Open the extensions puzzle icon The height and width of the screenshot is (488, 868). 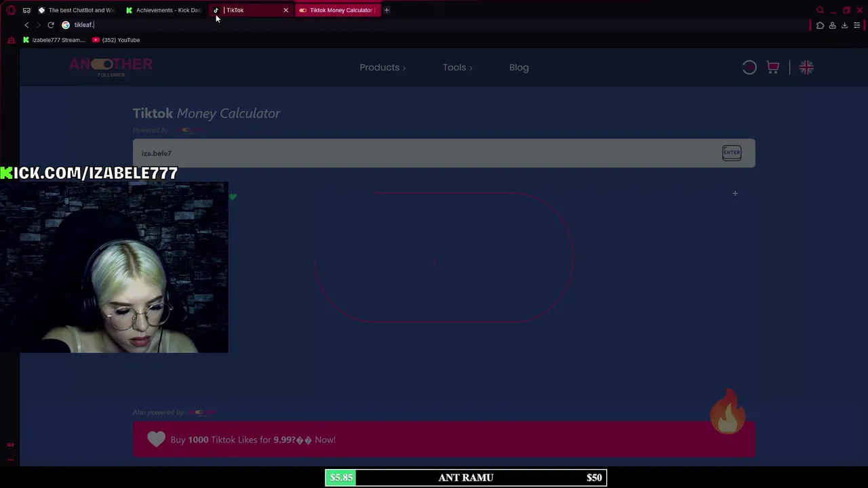tap(820, 25)
